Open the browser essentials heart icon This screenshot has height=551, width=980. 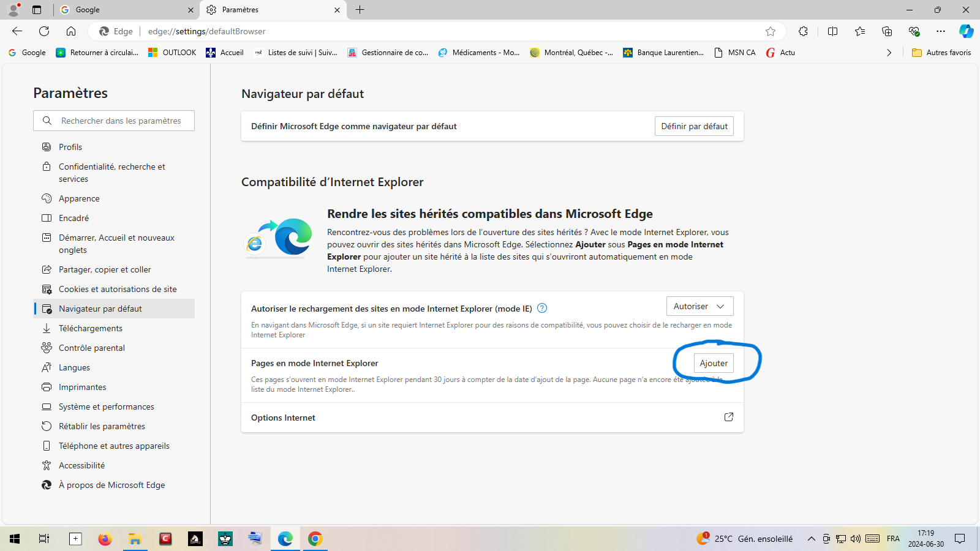pos(914,31)
